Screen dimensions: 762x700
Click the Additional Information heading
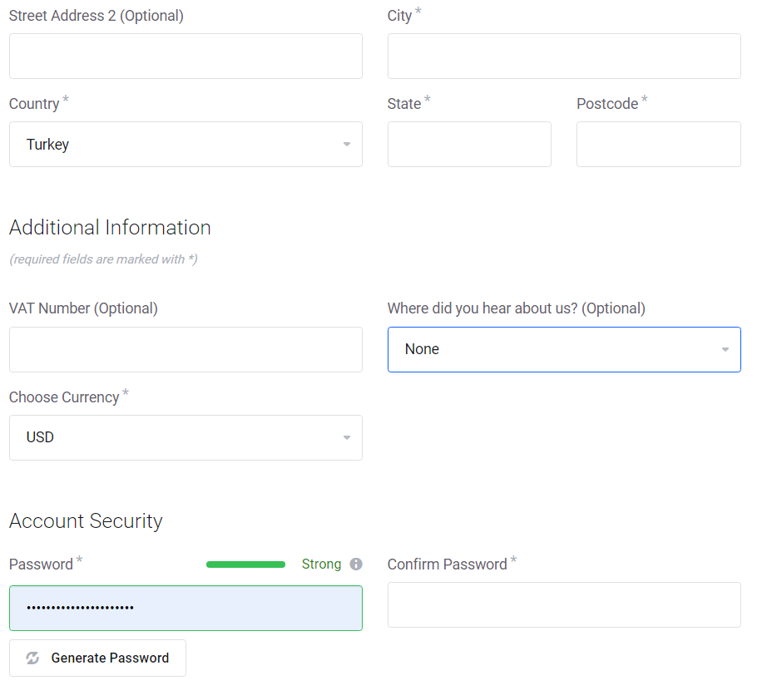109,227
